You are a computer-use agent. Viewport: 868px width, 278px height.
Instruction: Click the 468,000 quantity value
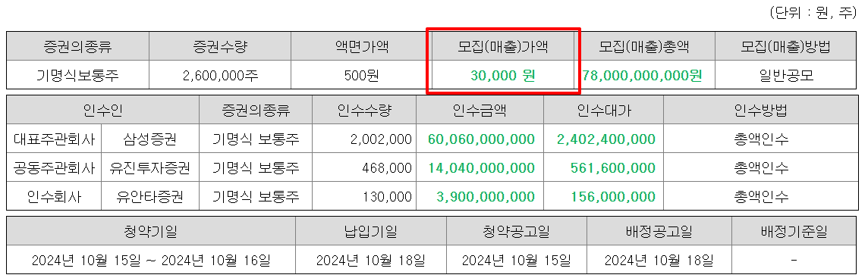[x=388, y=167]
